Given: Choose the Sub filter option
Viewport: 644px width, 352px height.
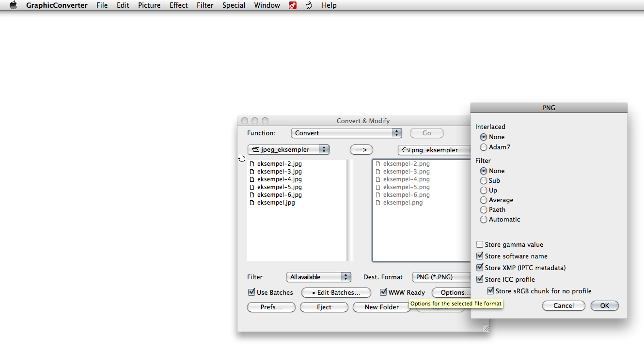Looking at the screenshot, I should click(484, 181).
